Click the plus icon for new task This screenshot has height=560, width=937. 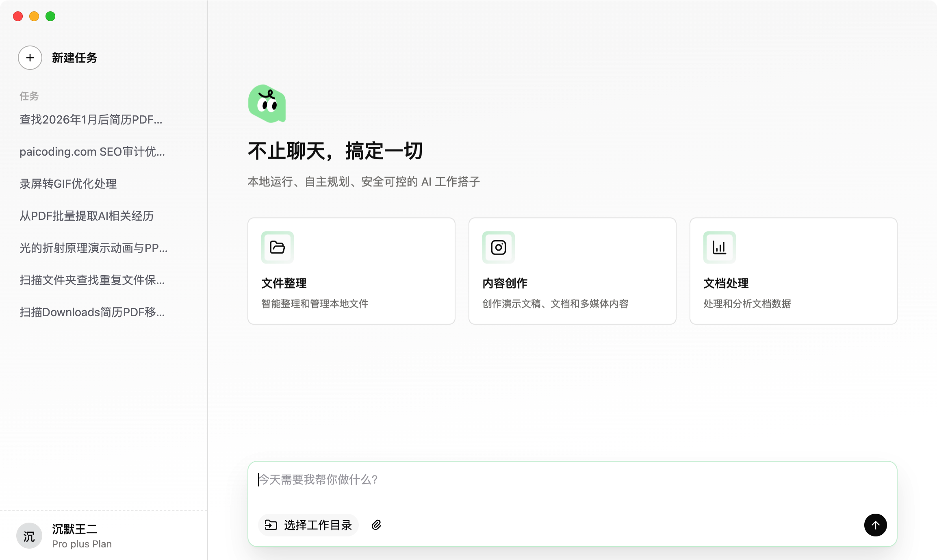[x=30, y=58]
